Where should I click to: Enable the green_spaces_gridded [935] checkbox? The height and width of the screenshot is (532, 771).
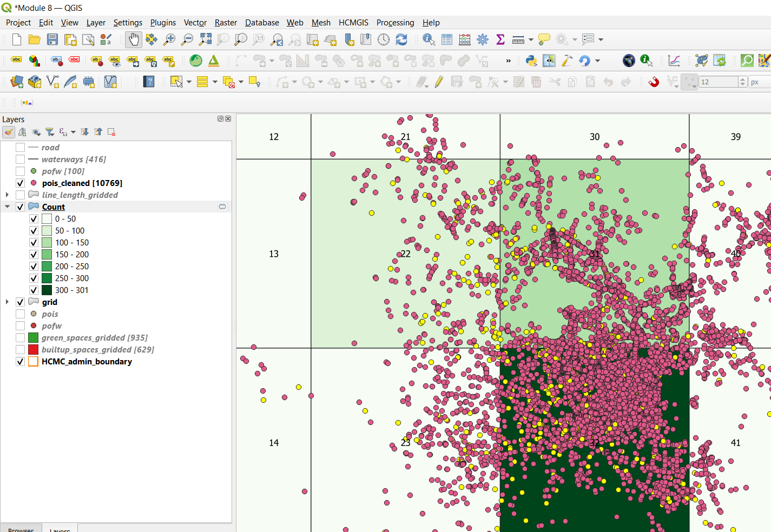pyautogui.click(x=20, y=338)
